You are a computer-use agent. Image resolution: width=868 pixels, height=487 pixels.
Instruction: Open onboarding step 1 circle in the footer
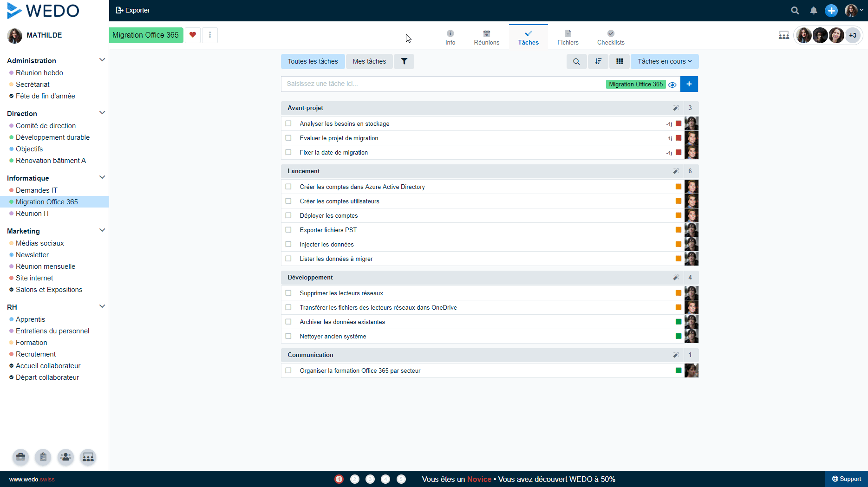(x=339, y=479)
